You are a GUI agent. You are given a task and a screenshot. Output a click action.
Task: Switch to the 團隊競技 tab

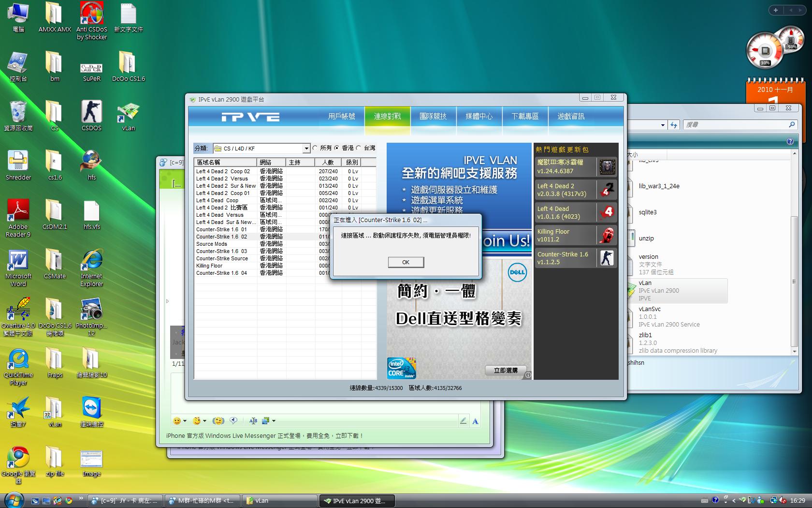[433, 116]
